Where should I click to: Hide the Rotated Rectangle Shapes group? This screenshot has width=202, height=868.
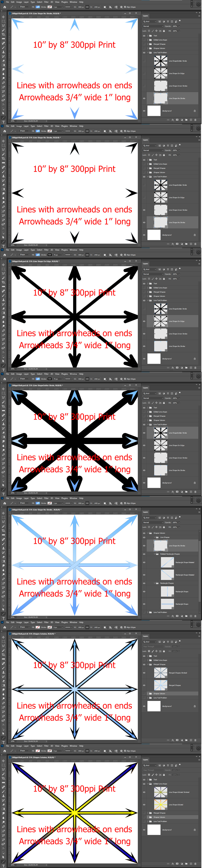pyautogui.click(x=144, y=554)
